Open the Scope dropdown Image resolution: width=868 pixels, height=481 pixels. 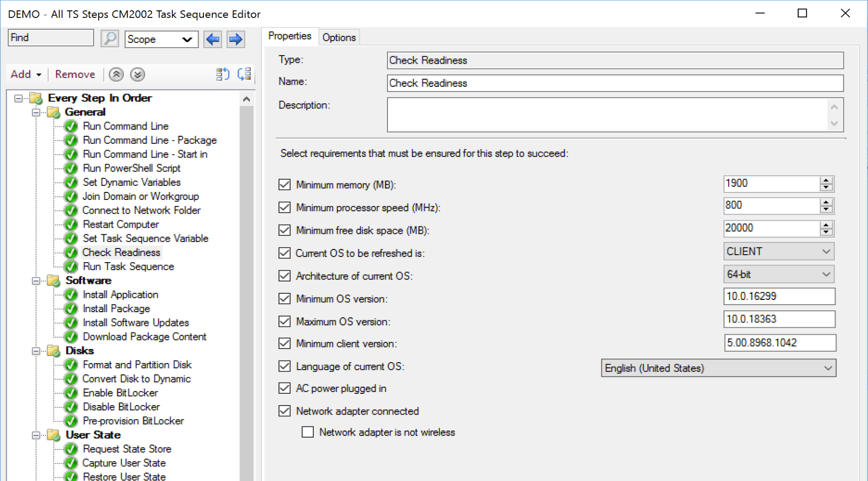click(188, 39)
